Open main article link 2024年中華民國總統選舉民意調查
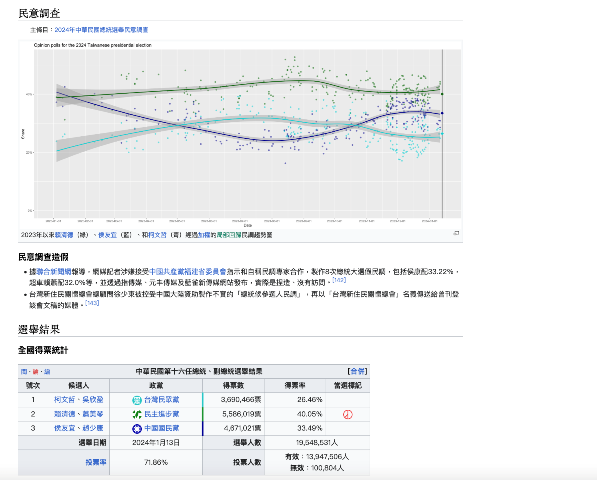Screen dimensions: 597x480 coord(101,30)
